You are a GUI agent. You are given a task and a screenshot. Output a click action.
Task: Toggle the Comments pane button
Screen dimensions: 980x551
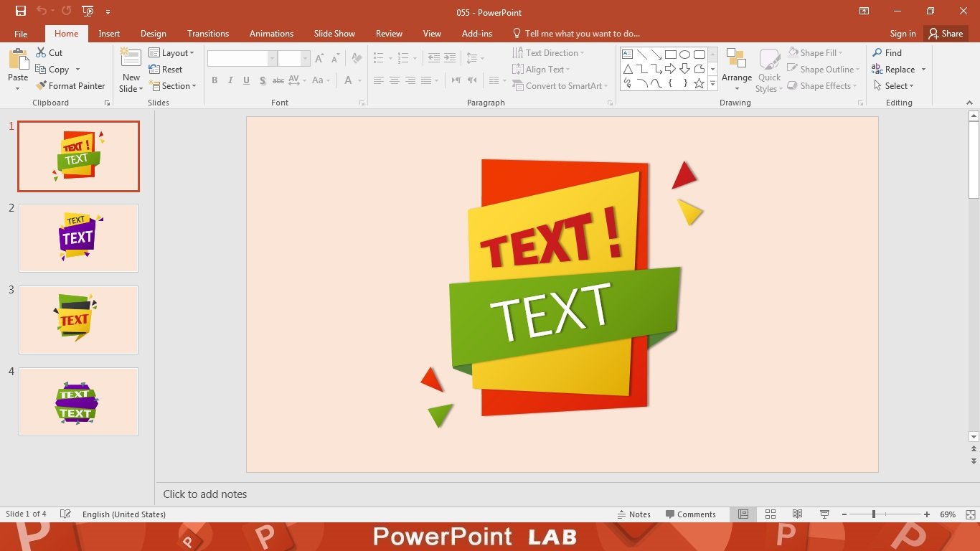[690, 514]
